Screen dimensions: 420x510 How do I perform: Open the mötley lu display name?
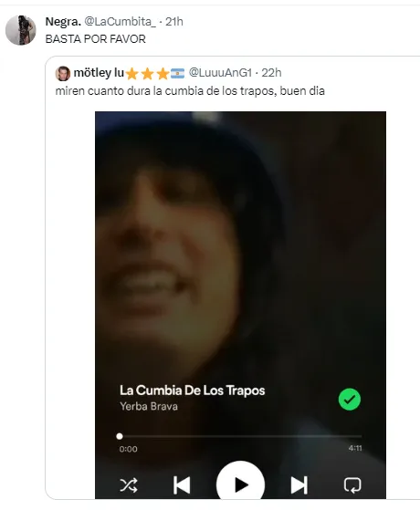pyautogui.click(x=99, y=73)
